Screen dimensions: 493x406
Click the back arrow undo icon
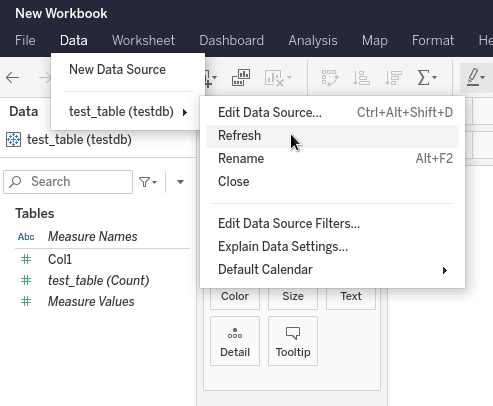pyautogui.click(x=13, y=78)
